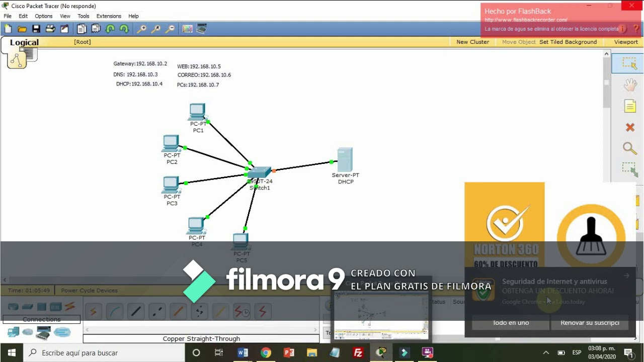Image resolution: width=644 pixels, height=362 pixels.
Task: Pick the Fiber orange cable
Action: (x=178, y=312)
